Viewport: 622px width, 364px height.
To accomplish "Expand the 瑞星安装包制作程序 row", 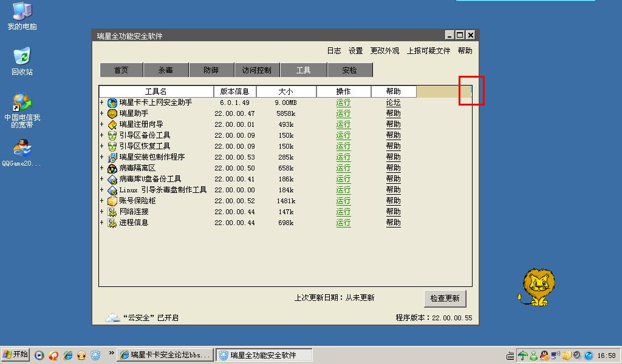I will [102, 157].
